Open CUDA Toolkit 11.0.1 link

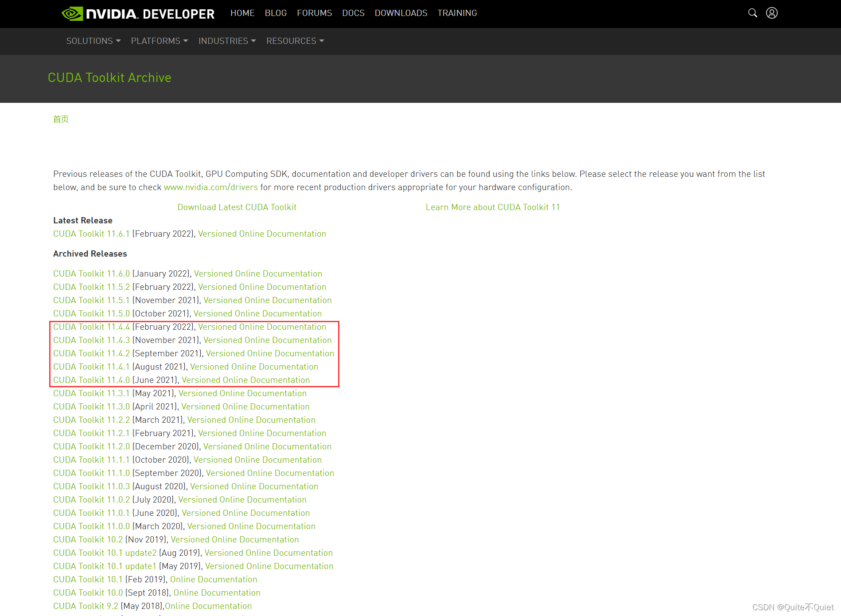point(91,513)
